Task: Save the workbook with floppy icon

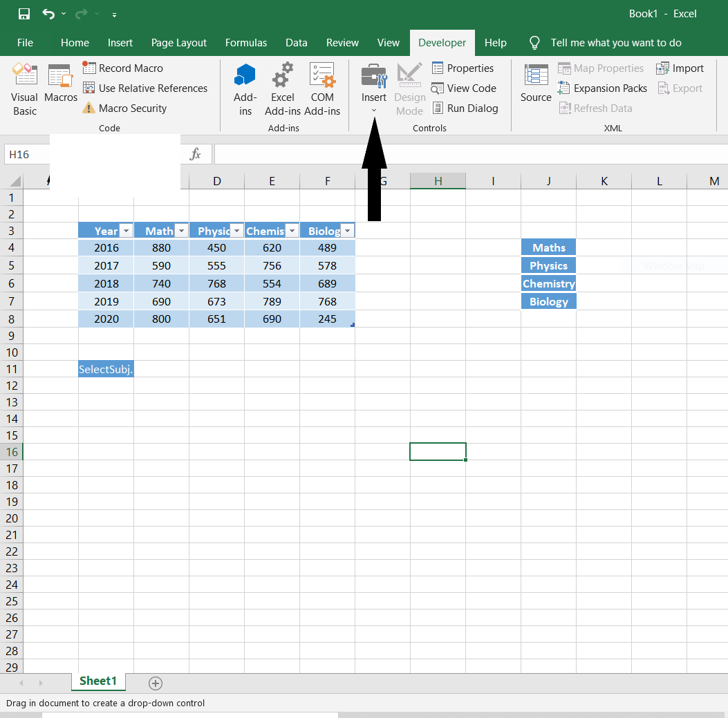Action: [24, 14]
